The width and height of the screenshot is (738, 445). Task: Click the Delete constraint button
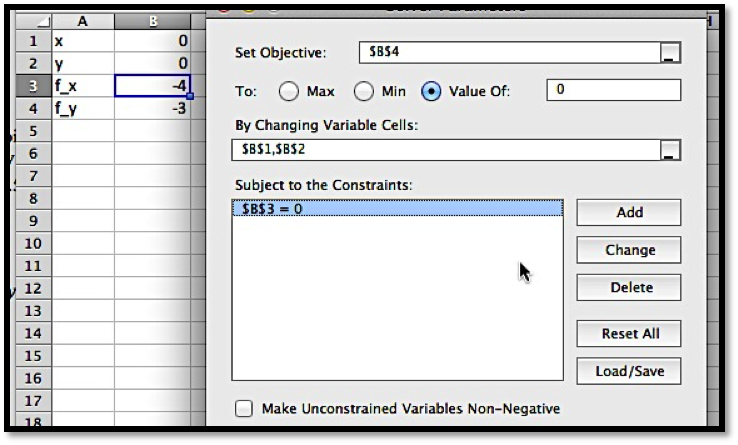[x=629, y=288]
